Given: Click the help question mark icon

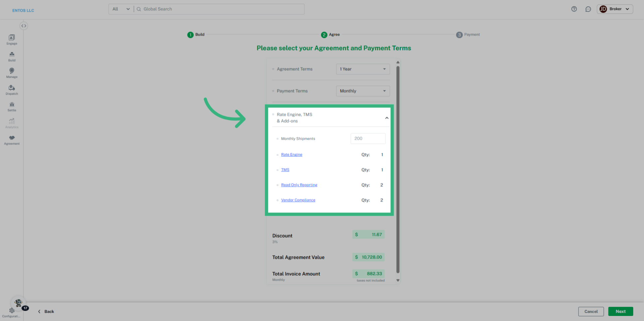Looking at the screenshot, I should tap(574, 9).
